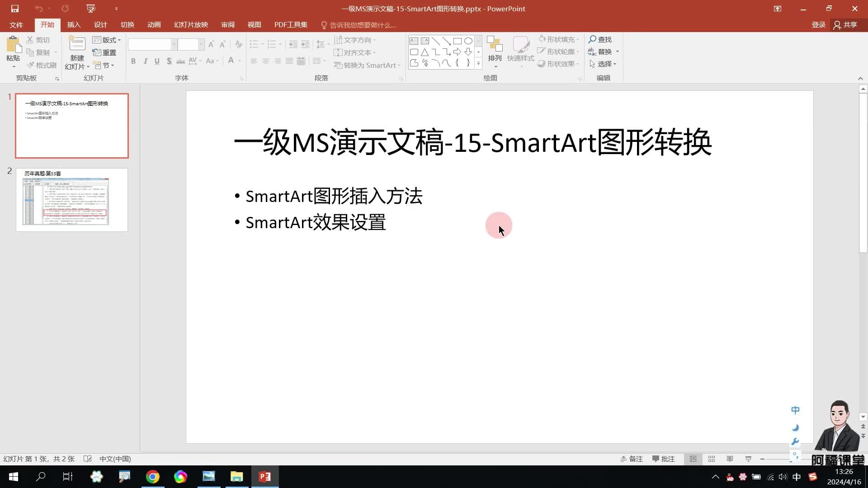868x488 pixels.
Task: Switch to the Design tab
Action: click(x=100, y=25)
